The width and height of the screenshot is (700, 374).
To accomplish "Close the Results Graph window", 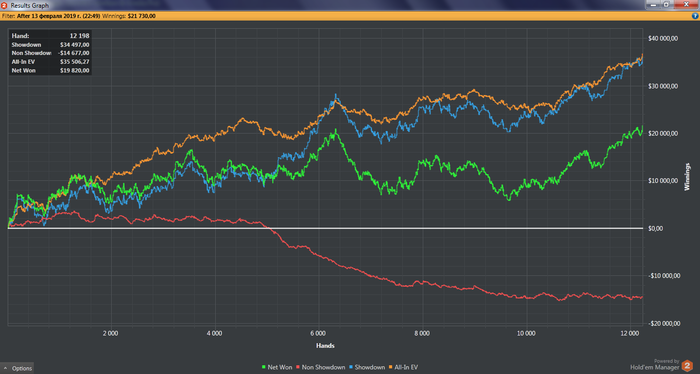I will pos(686,4).
